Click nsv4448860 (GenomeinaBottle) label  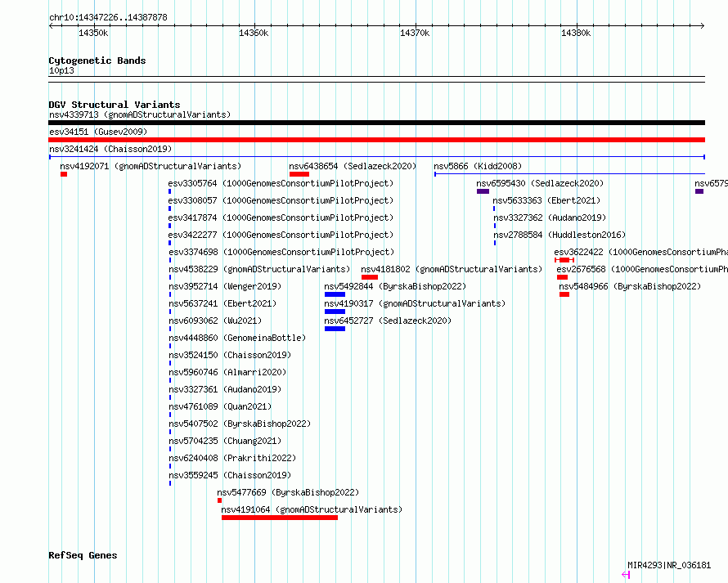(237, 338)
